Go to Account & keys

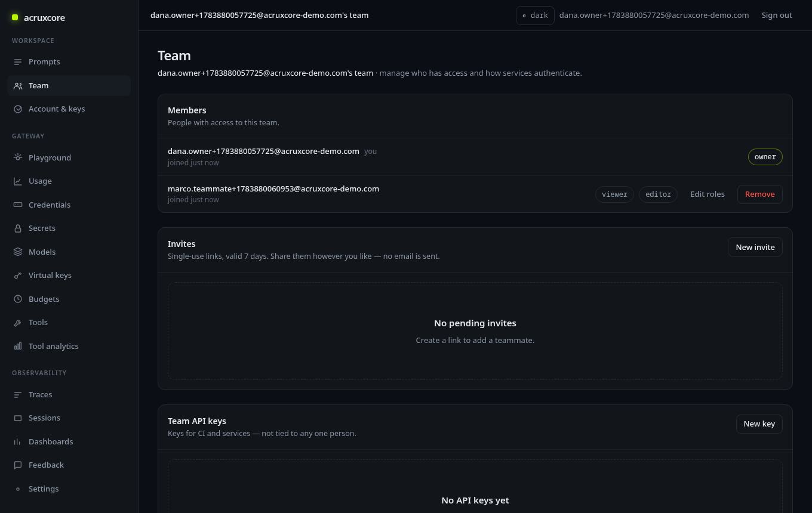(x=69, y=109)
